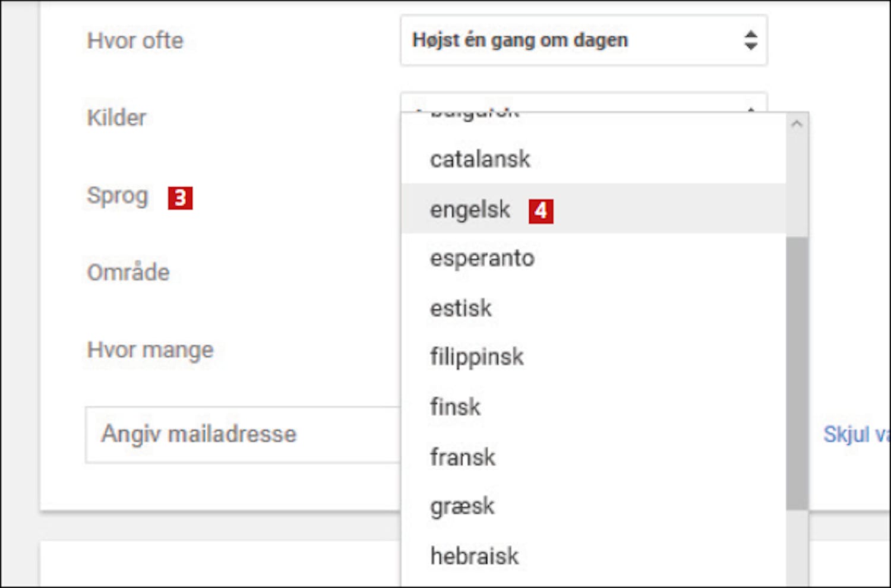This screenshot has width=891, height=588.
Task: Select 'esperanto' language option
Action: 482,258
